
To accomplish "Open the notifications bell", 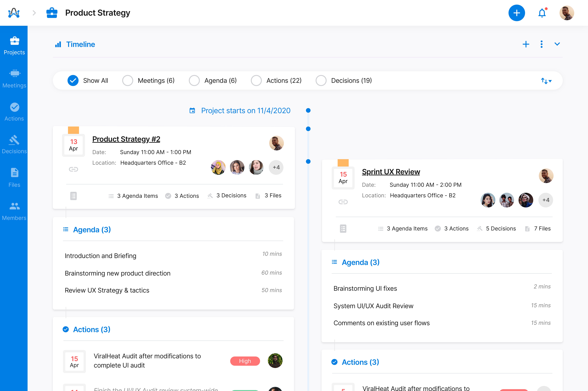I will 542,13.
